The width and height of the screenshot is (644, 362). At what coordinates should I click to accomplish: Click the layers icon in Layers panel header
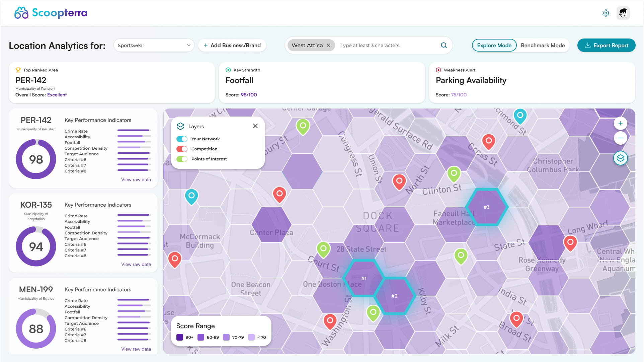pos(180,126)
